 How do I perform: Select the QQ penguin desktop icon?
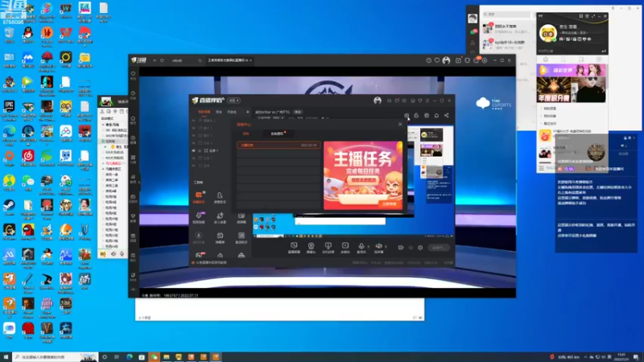(x=28, y=35)
